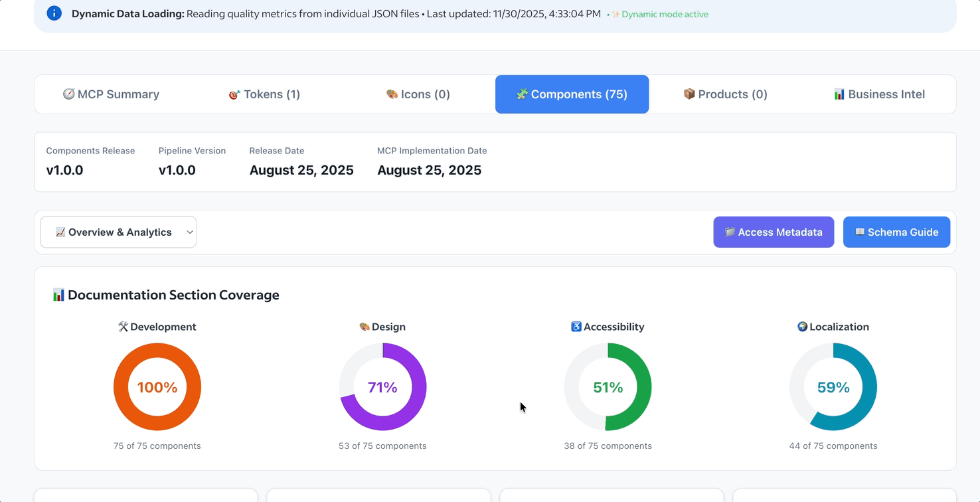Image resolution: width=980 pixels, height=502 pixels.
Task: Switch to the Tokens tab
Action: pos(264,94)
